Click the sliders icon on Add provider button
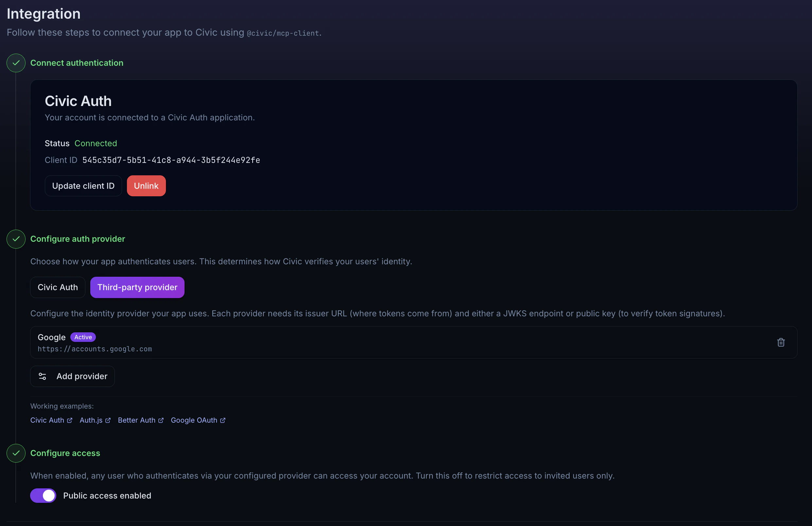Screen dimensions: 812x526 42,376
